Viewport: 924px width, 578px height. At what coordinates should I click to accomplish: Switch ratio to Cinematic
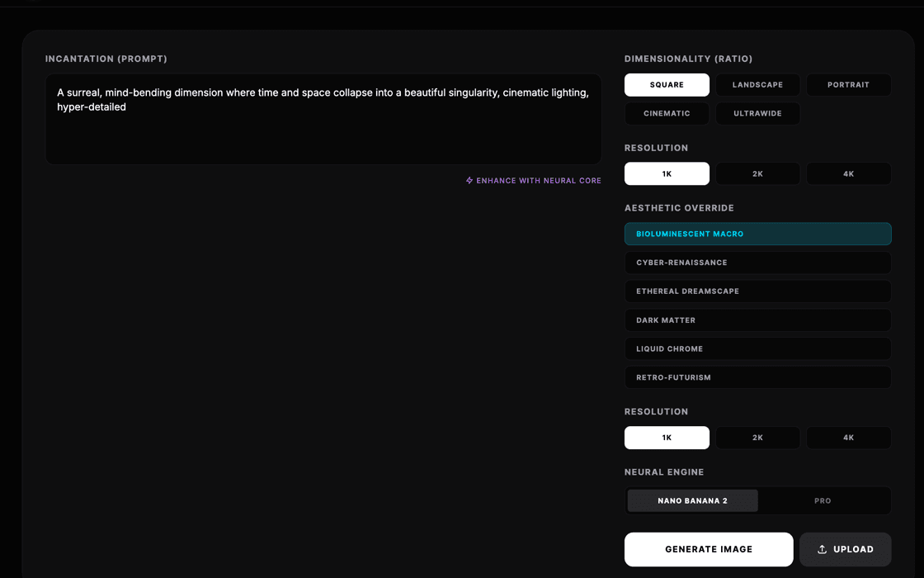coord(667,113)
